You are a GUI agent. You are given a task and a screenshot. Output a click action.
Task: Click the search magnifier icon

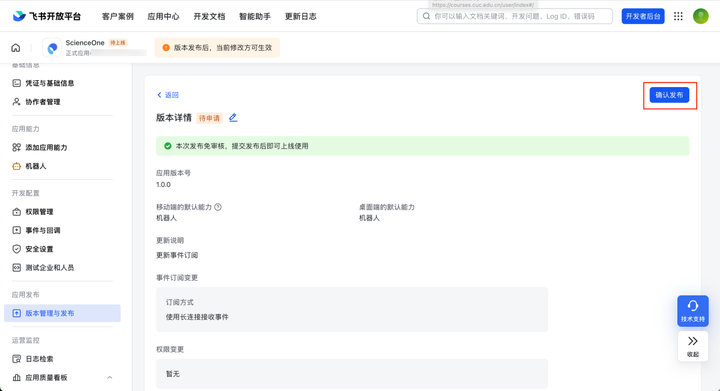[x=427, y=16]
